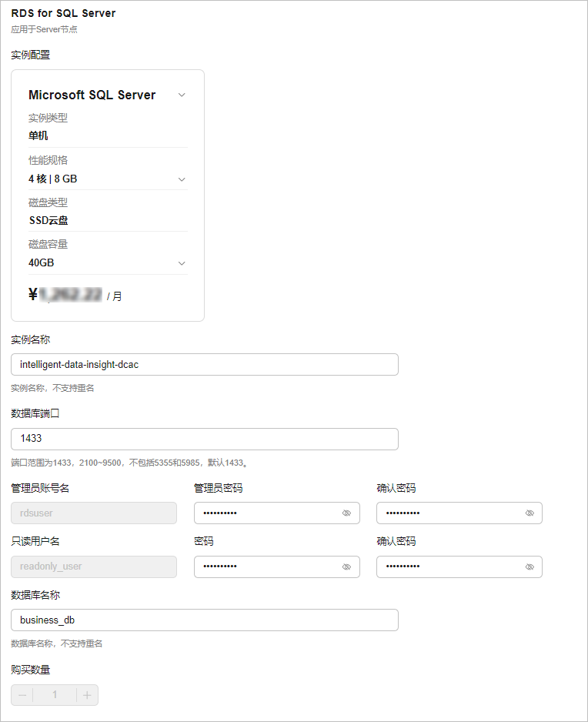Increase 购买数量 with the plus button

pyautogui.click(x=87, y=695)
